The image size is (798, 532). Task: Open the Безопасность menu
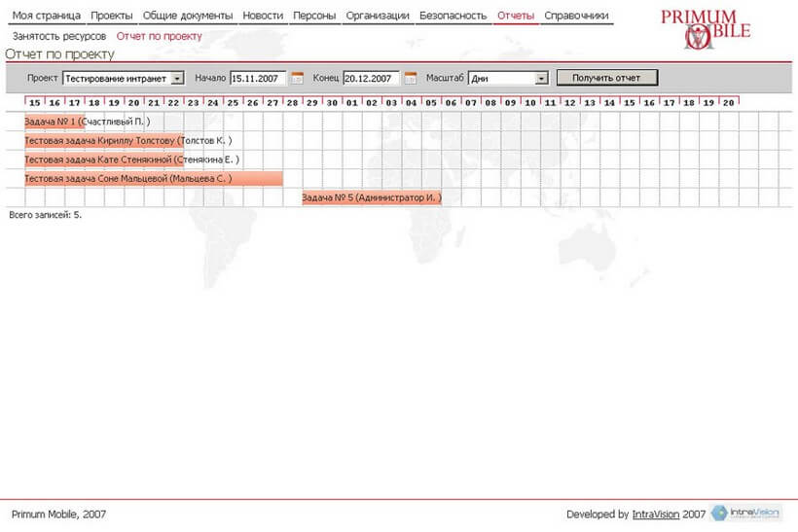[453, 16]
